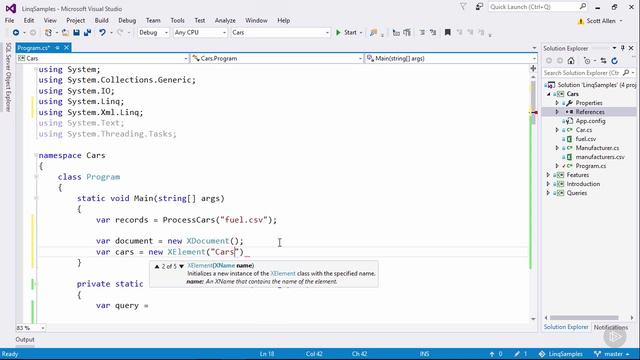This screenshot has width=640, height=360.
Task: Click the Undo icon
Action: click(x=102, y=33)
